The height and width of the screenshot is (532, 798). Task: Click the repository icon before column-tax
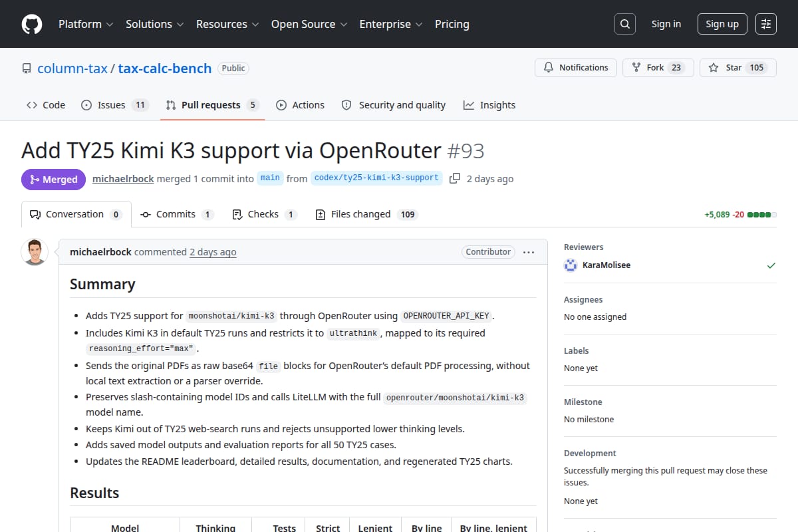coord(27,68)
